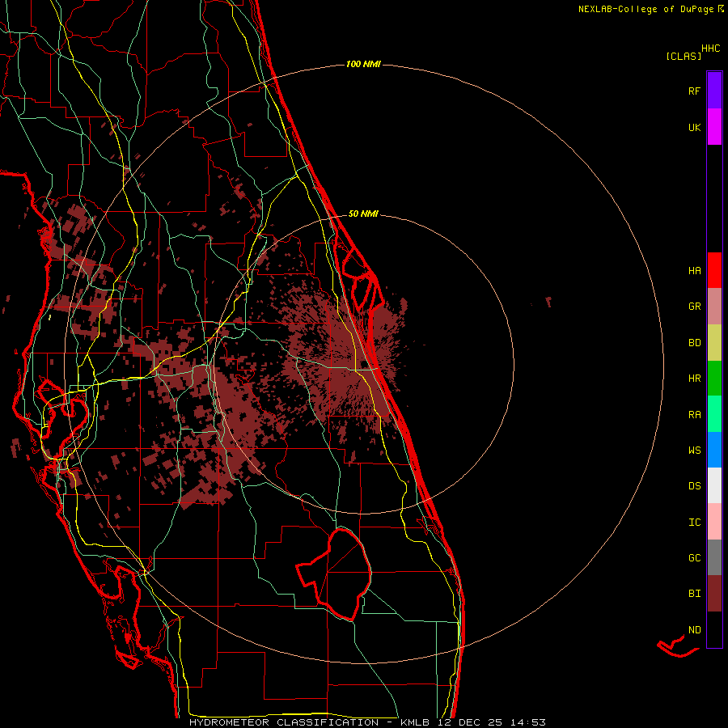Click the DS white legend swatch

(714, 485)
